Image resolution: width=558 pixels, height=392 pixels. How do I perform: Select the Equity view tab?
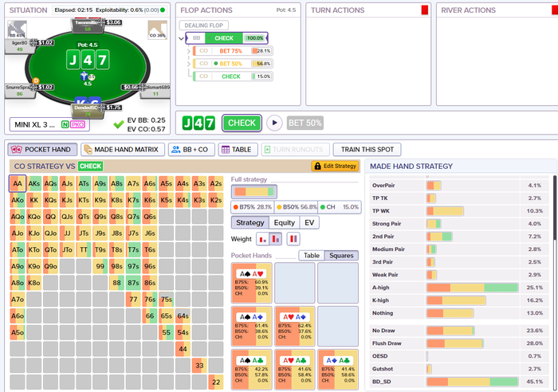click(285, 222)
